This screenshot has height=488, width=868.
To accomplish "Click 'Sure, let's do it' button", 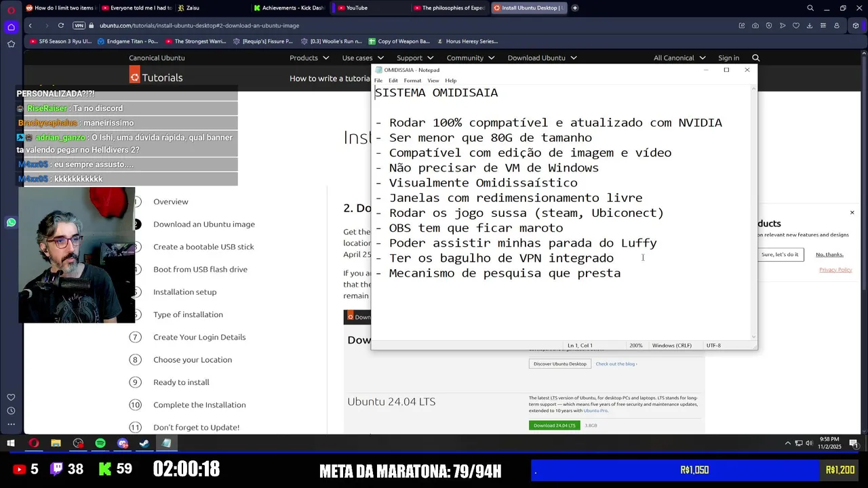I will pyautogui.click(x=780, y=254).
